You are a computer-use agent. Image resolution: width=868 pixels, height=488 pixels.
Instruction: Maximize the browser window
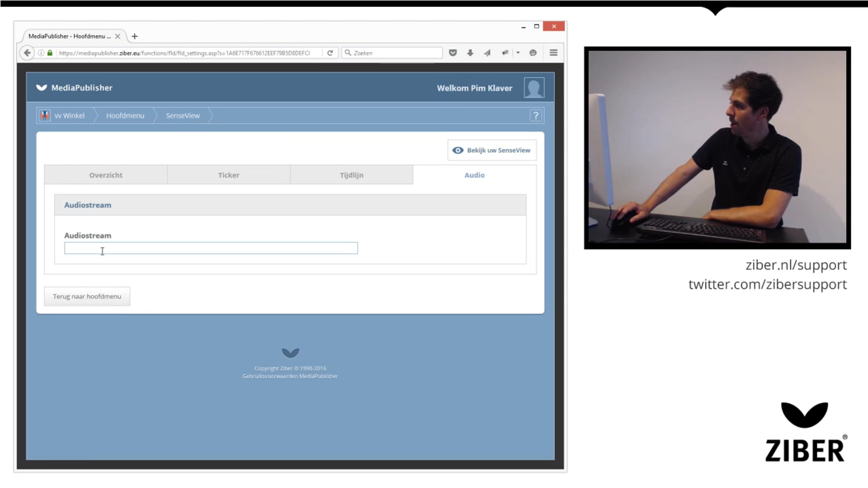tap(537, 26)
